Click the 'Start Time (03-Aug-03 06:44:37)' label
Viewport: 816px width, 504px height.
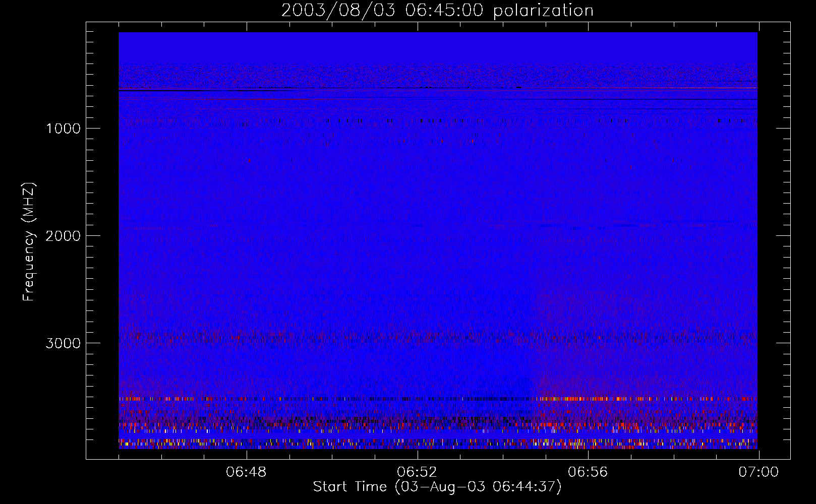437,487
